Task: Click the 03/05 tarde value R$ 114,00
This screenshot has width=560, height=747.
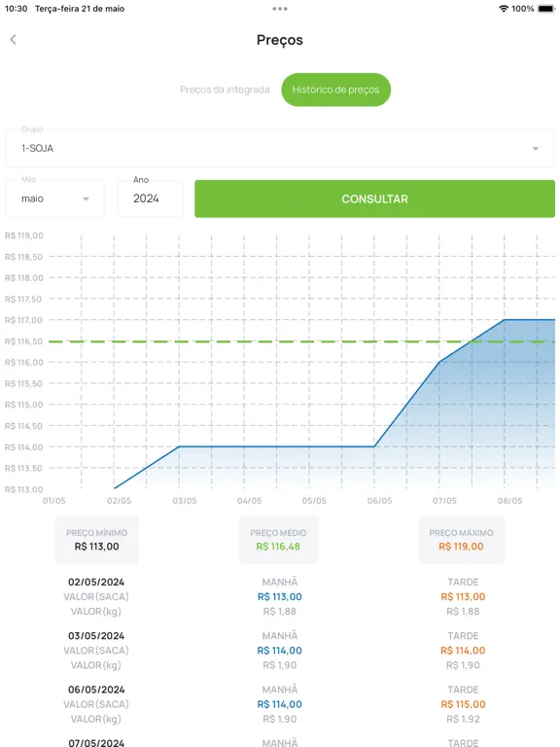Action: point(463,651)
